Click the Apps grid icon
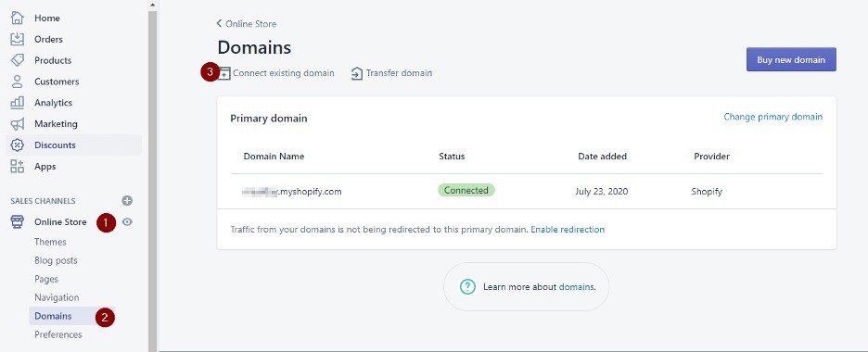The height and width of the screenshot is (352, 868). tap(18, 166)
